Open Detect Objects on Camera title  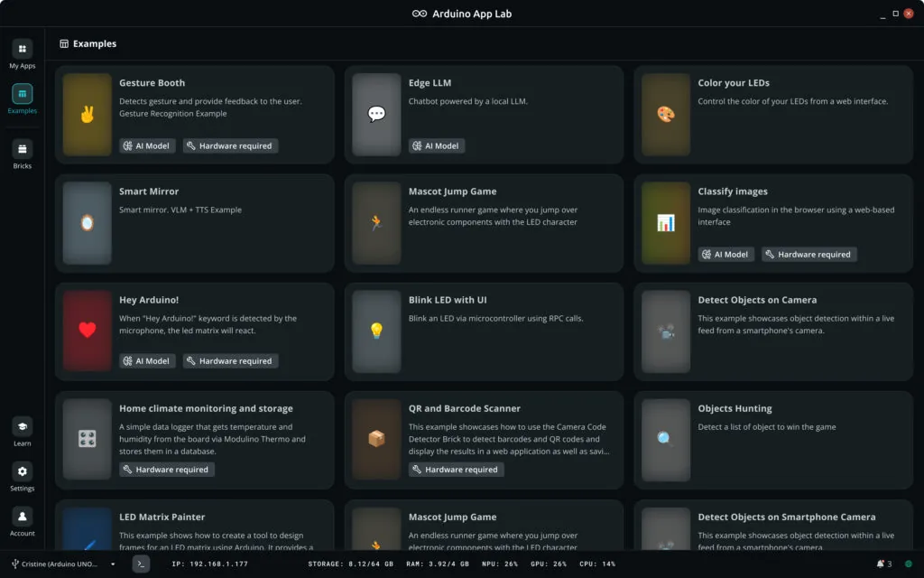coord(757,300)
